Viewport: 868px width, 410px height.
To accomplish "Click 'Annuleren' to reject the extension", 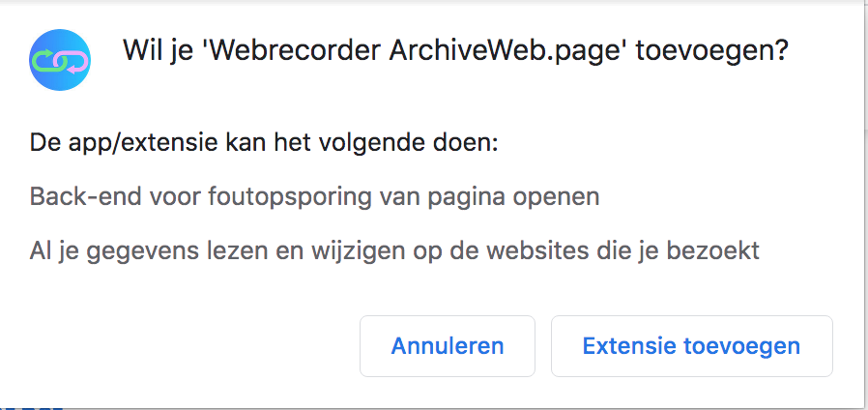I will (447, 345).
